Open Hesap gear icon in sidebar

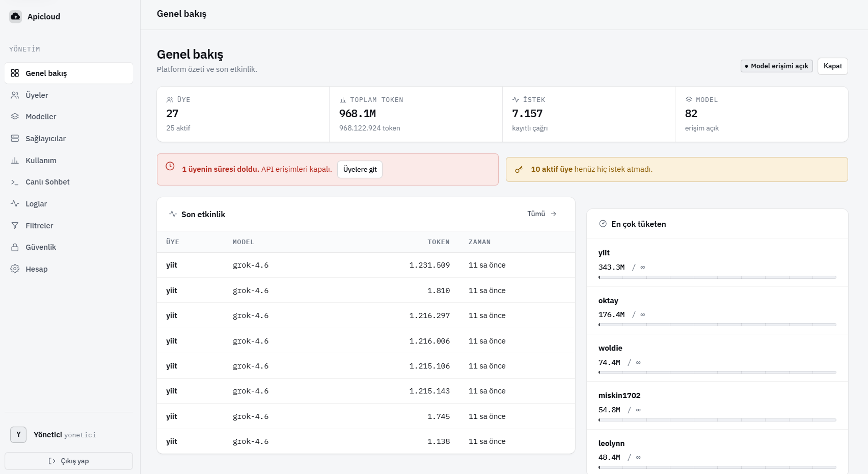(15, 269)
